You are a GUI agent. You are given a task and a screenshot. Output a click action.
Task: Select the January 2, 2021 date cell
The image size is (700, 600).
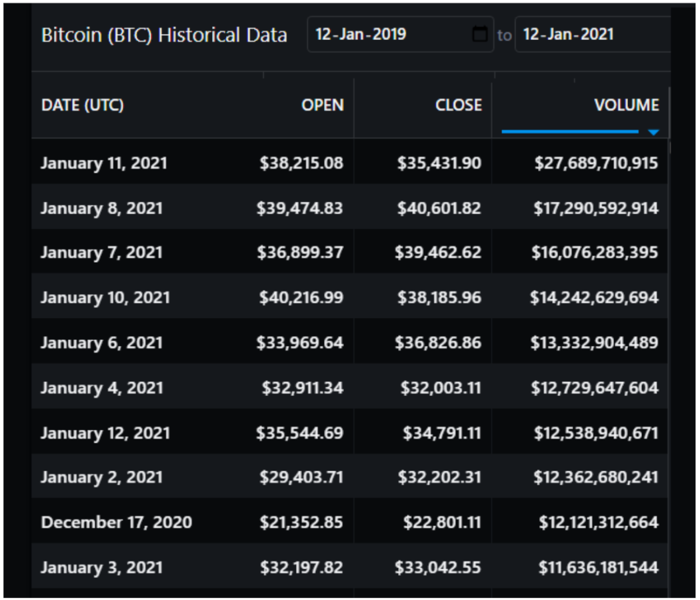102,477
